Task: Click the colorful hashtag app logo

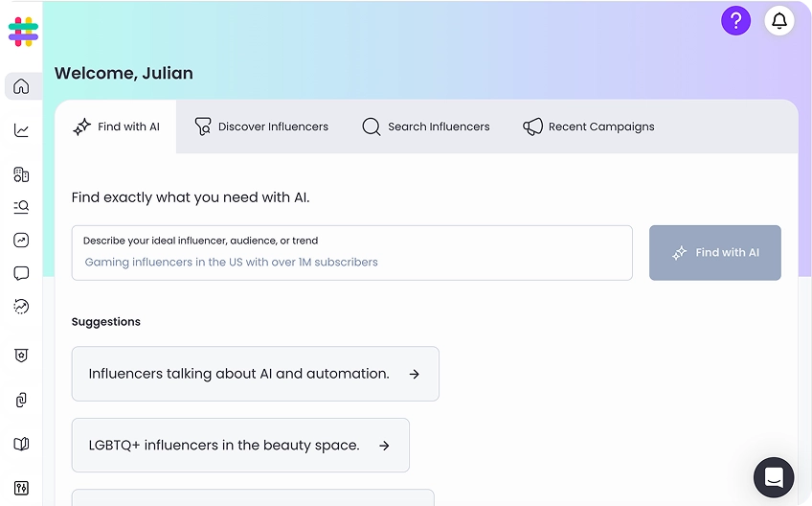Action: (23, 32)
